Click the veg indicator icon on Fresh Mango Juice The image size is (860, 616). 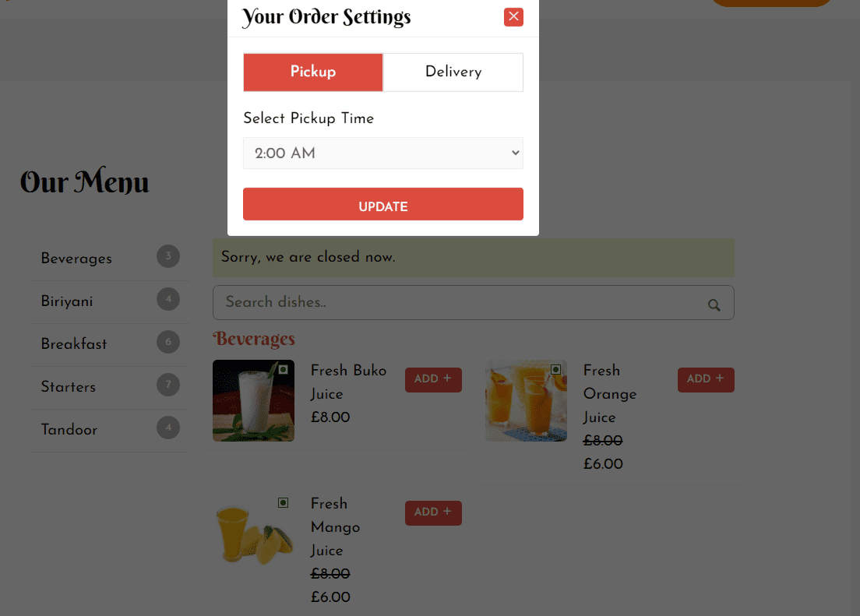click(x=283, y=502)
